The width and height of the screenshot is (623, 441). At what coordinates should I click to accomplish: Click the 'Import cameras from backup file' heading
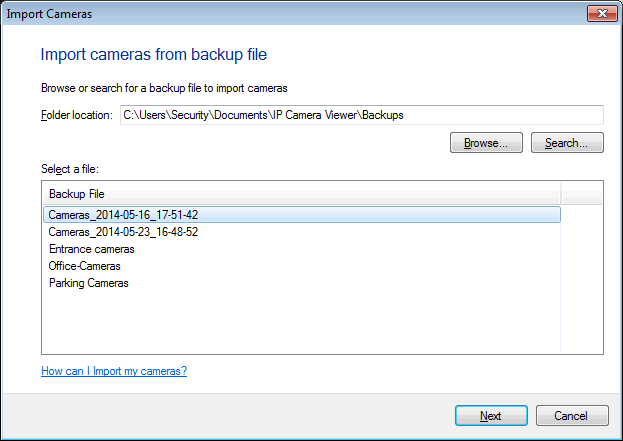153,54
